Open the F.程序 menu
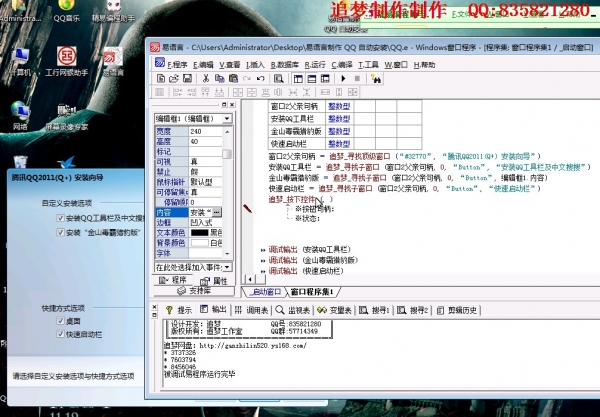The image size is (600, 417). coord(177,65)
